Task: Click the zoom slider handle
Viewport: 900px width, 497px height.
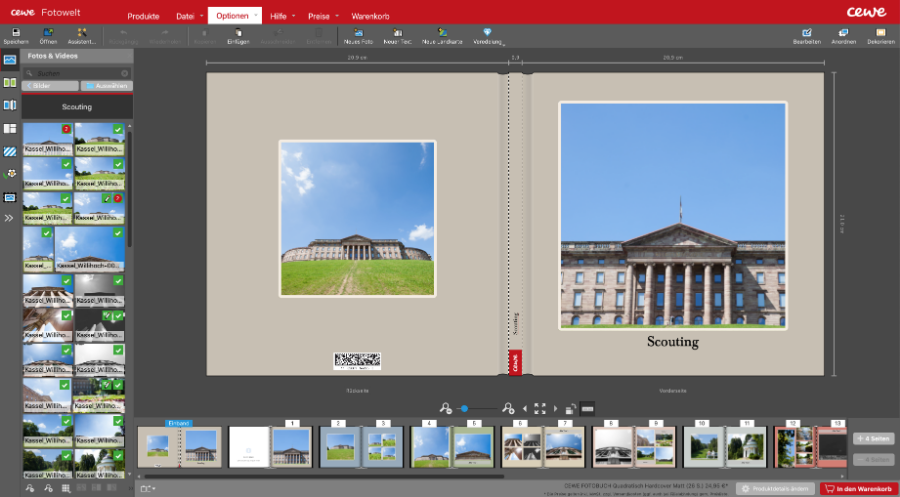Action: [465, 408]
